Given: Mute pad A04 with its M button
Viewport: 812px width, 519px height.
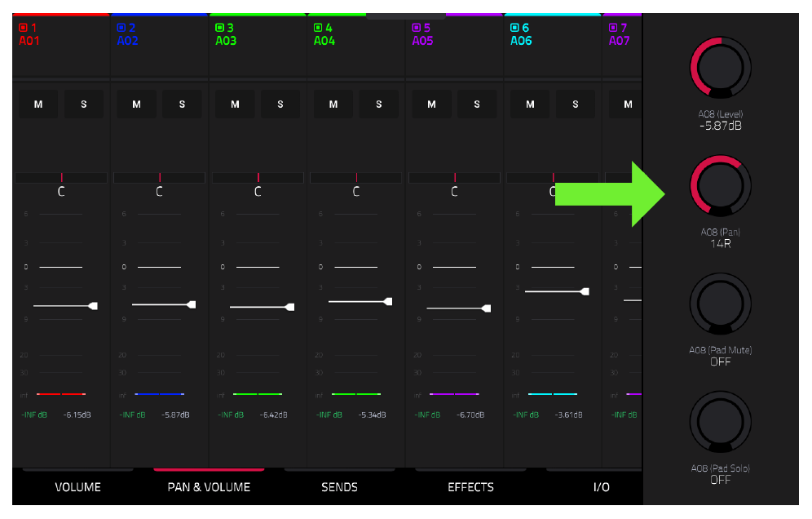Looking at the screenshot, I should pyautogui.click(x=333, y=104).
